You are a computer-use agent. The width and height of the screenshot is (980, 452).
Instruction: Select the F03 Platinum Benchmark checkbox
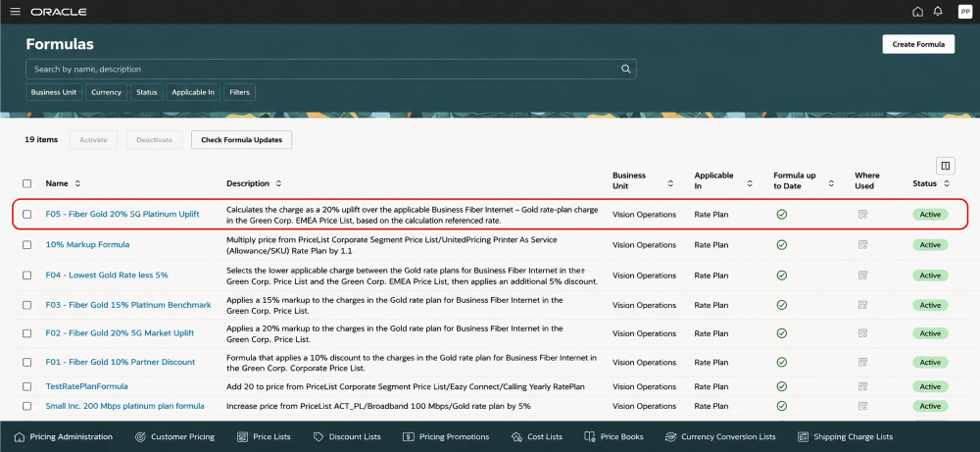tap(26, 305)
